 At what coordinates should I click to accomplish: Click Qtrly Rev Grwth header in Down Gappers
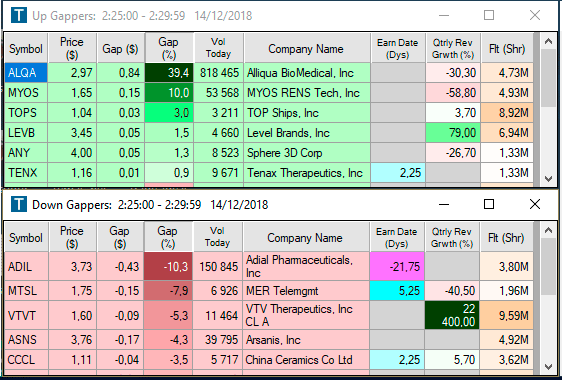[x=452, y=237]
